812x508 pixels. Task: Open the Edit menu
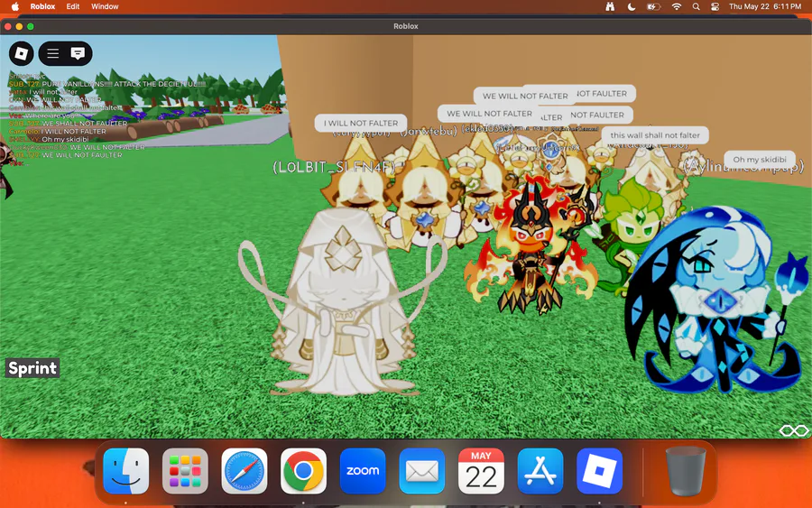click(73, 6)
